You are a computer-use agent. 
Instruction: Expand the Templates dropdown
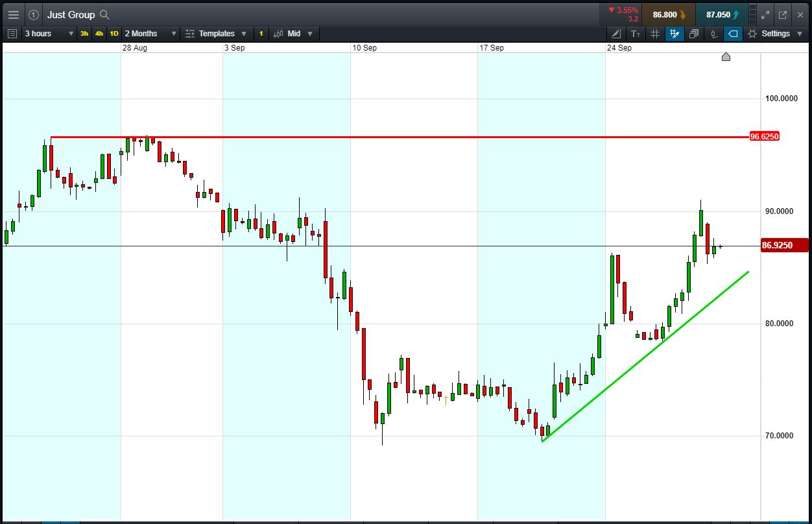(216, 34)
